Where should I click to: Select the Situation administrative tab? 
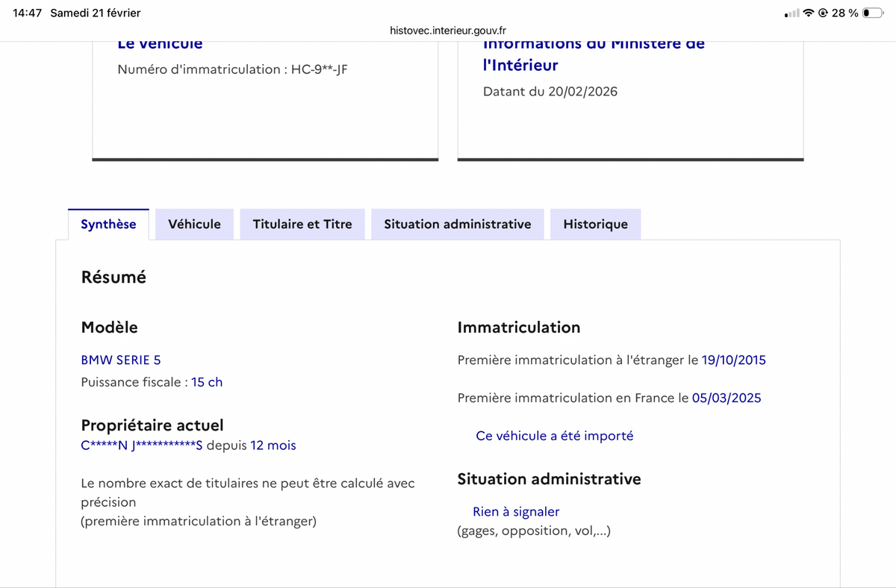pos(458,224)
